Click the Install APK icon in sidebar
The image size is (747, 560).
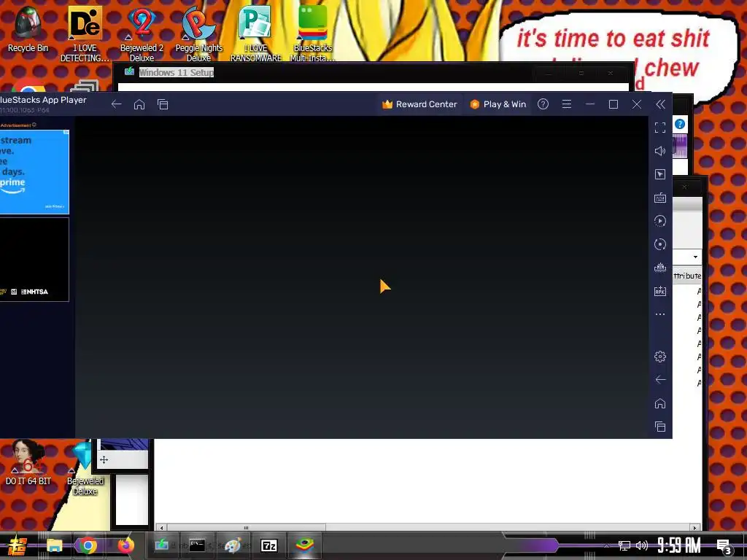click(660, 291)
